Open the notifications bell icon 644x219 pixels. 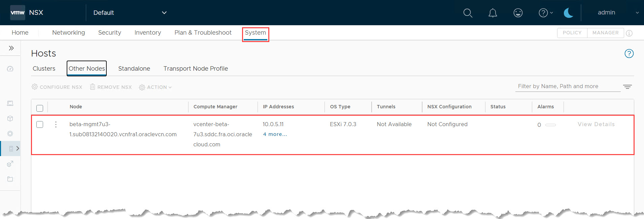(493, 13)
